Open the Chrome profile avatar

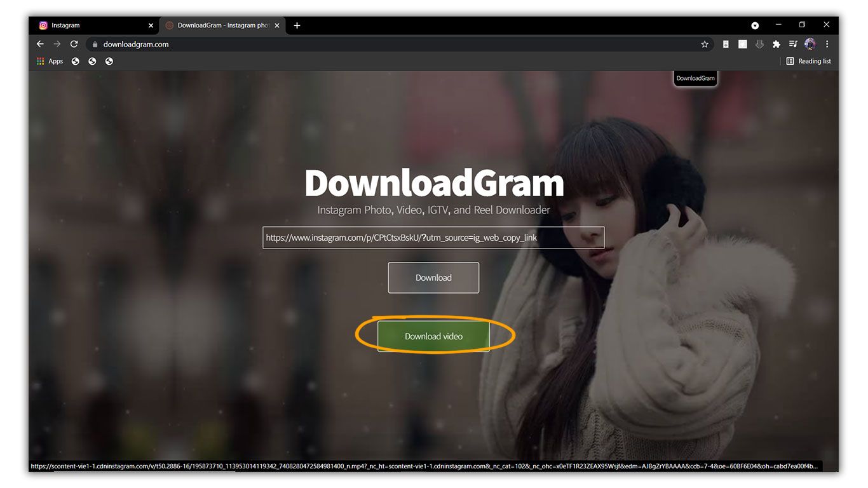click(x=810, y=44)
